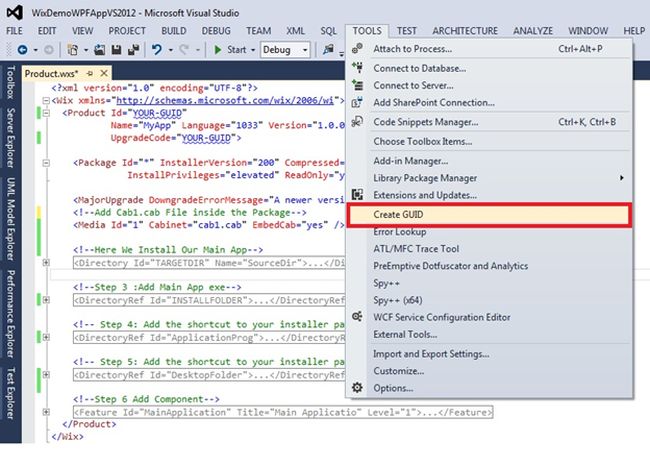Open the Performance Explorer side tab
Image resolution: width=650 pixels, height=466 pixels.
[x=10, y=314]
